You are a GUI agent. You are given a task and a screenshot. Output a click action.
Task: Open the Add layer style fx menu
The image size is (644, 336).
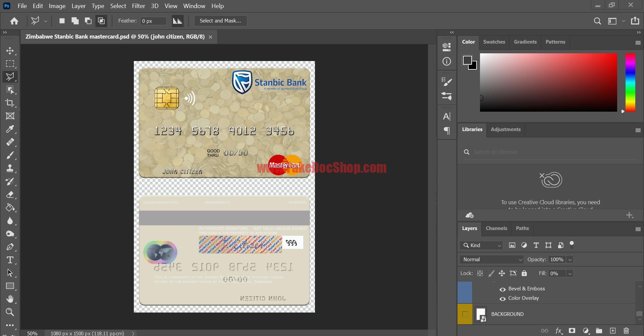[559, 331]
